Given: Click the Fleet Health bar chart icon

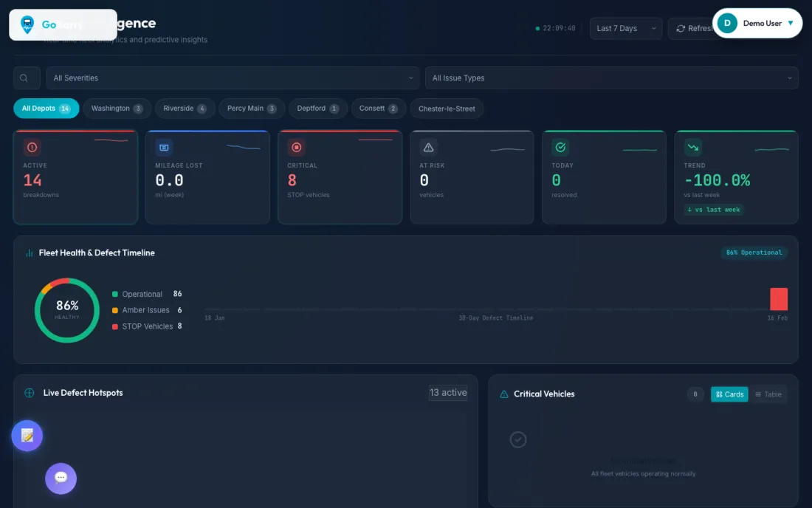Looking at the screenshot, I should click(x=29, y=253).
